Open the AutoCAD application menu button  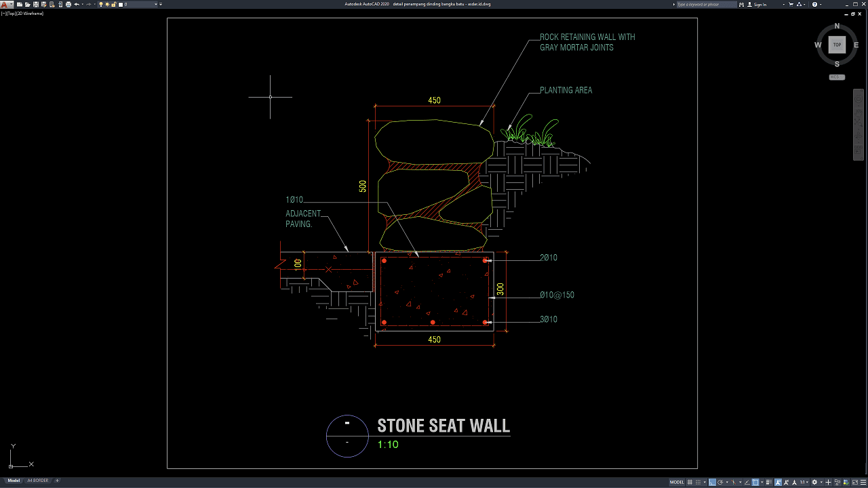point(6,4)
